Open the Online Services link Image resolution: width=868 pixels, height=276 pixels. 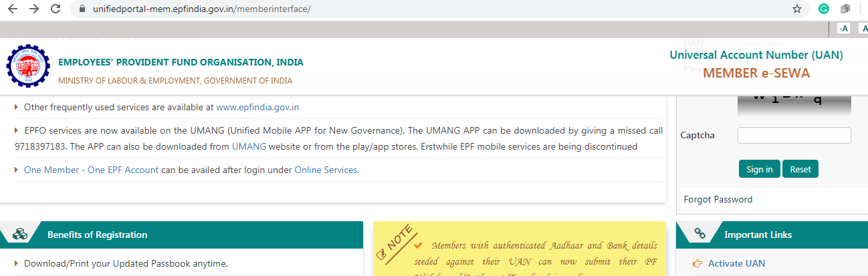[x=326, y=170]
